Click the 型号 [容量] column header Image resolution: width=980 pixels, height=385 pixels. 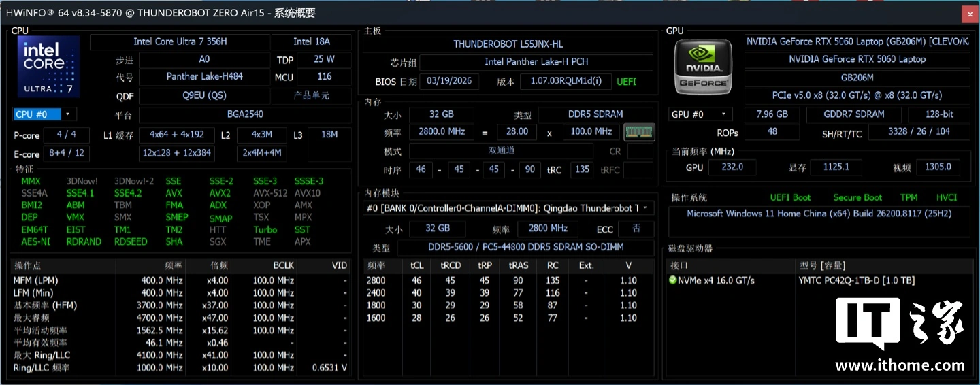coord(883,265)
